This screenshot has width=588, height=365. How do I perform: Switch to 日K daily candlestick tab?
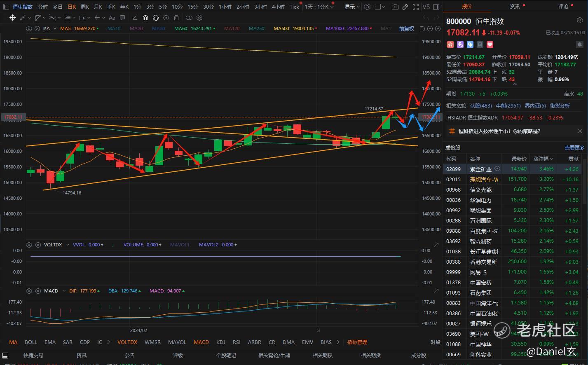(72, 7)
